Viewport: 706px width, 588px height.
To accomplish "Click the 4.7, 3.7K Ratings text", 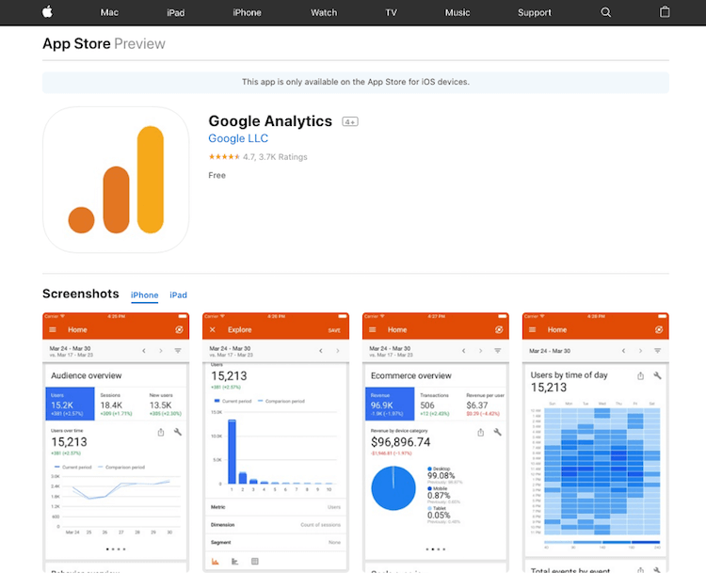I will point(275,157).
